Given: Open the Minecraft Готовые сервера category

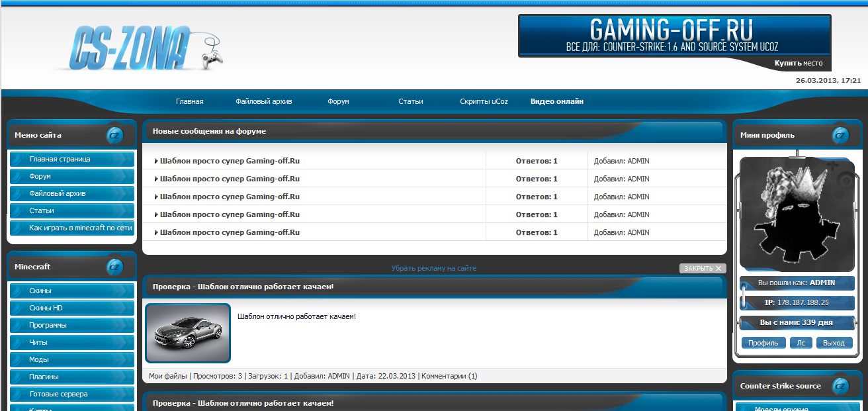Looking at the screenshot, I should (72, 394).
